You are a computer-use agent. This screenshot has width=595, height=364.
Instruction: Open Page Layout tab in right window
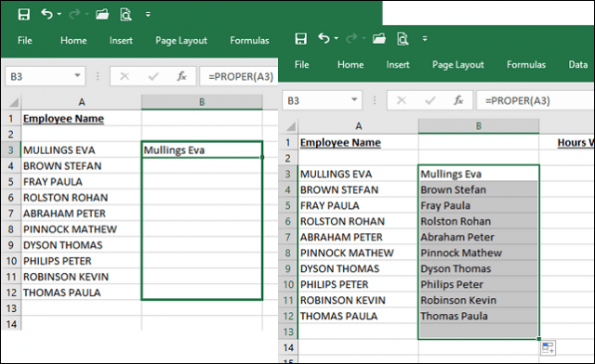(458, 65)
